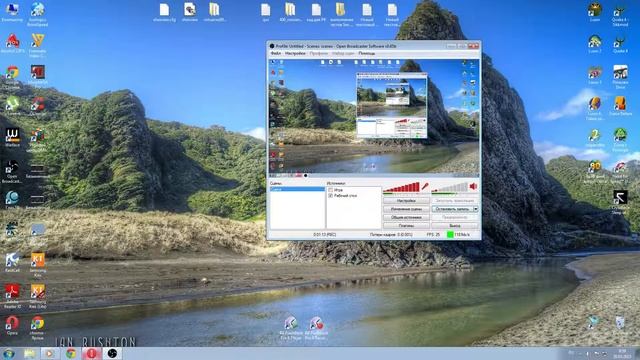
Task: Click the FPS: 25 status text
Action: (x=433, y=235)
